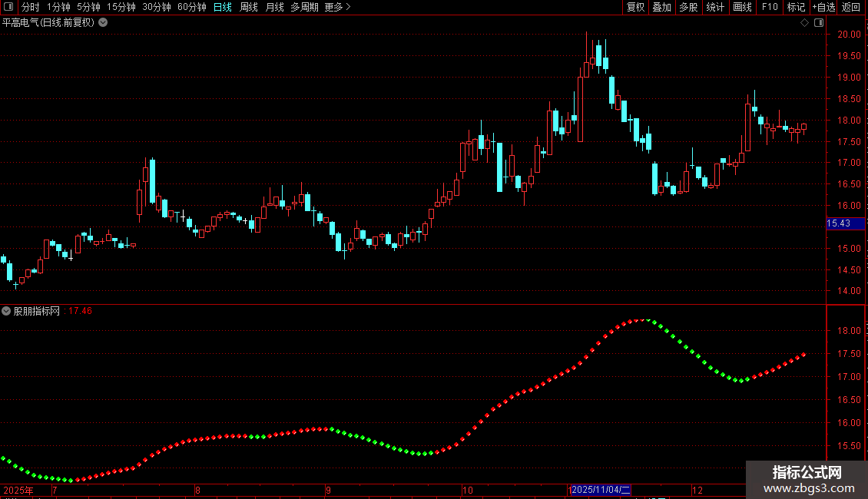Click month 8 on the time axis

[x=197, y=490]
